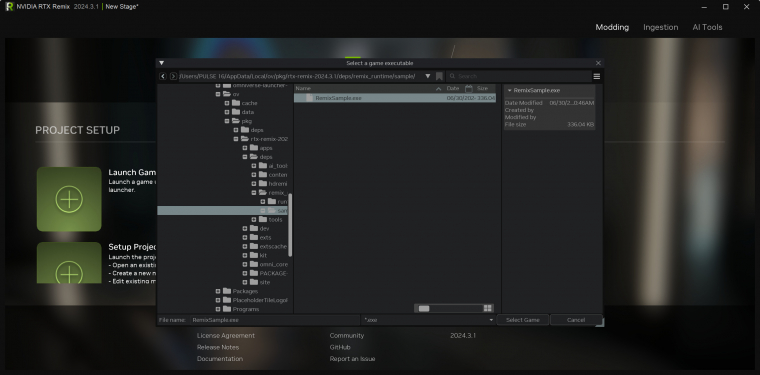The image size is (760, 375).
Task: Click the Cancel button
Action: [576, 320]
